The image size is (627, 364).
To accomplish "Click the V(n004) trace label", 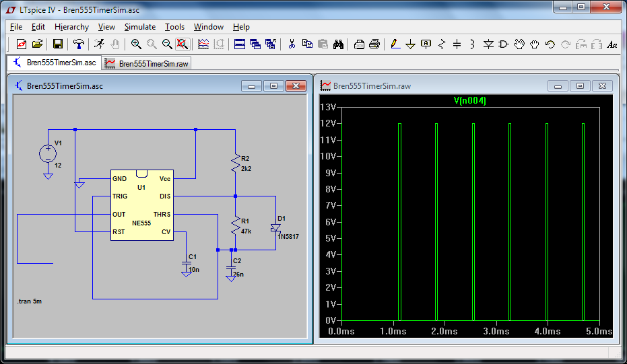I will pos(470,101).
